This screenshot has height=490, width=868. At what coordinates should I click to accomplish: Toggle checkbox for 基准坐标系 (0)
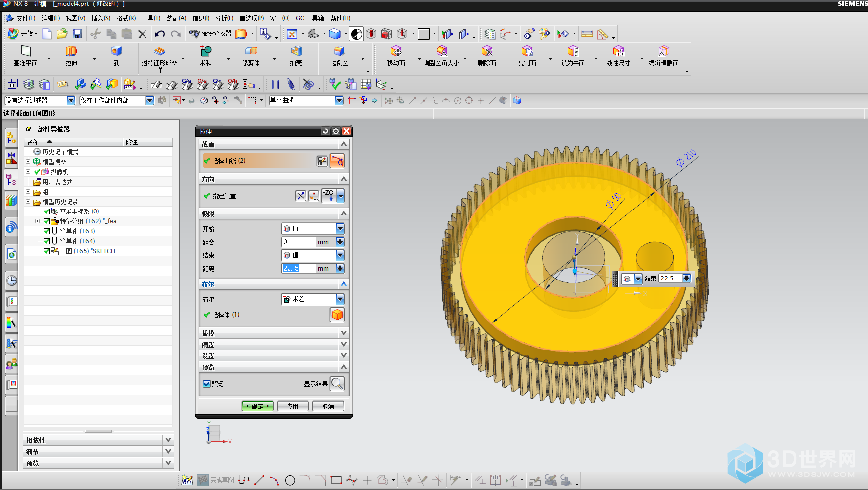(x=47, y=211)
